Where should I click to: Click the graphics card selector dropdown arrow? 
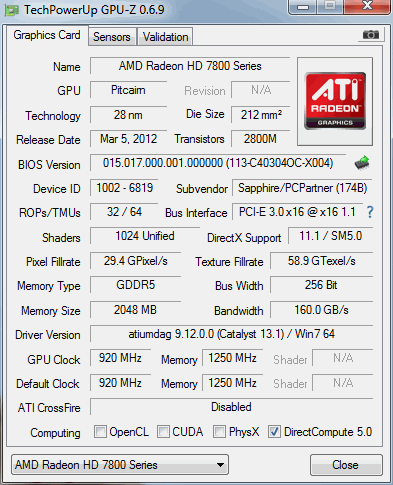(220, 464)
